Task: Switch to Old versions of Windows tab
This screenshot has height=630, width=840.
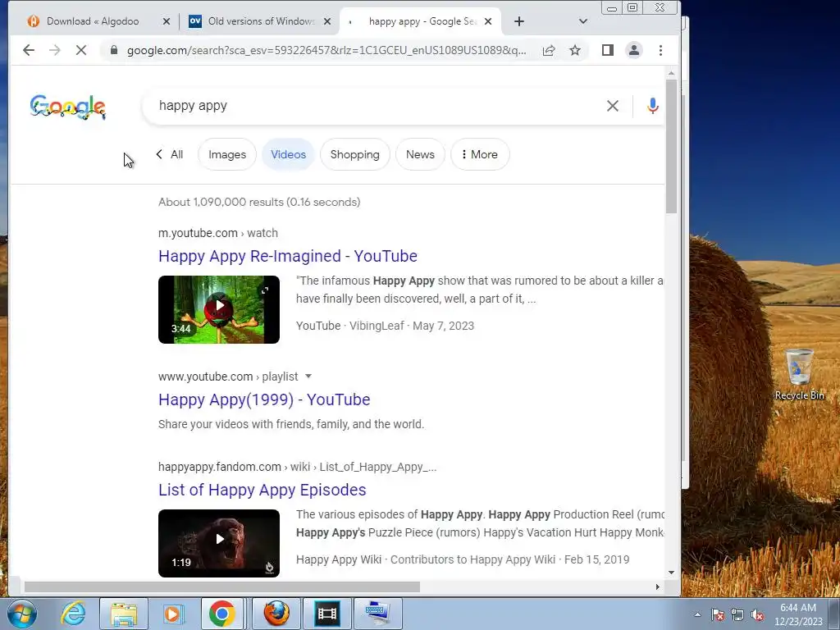Action: point(260,21)
